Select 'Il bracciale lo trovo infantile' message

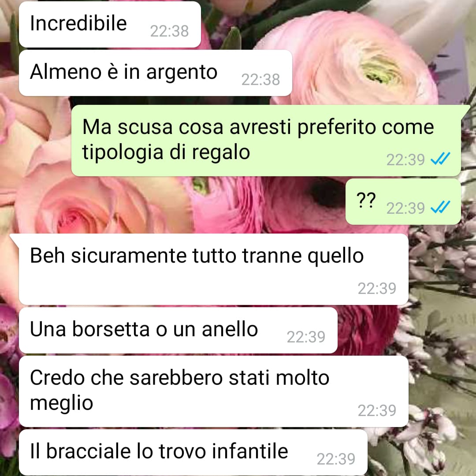[193, 452]
